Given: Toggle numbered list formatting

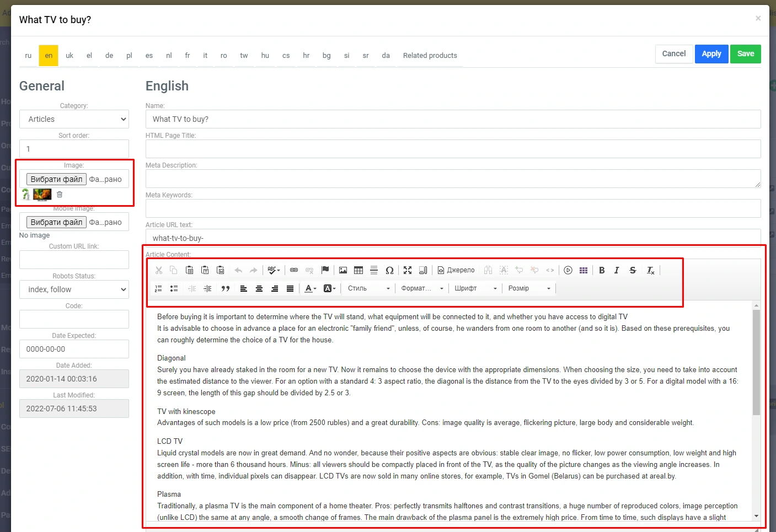Looking at the screenshot, I should click(159, 288).
